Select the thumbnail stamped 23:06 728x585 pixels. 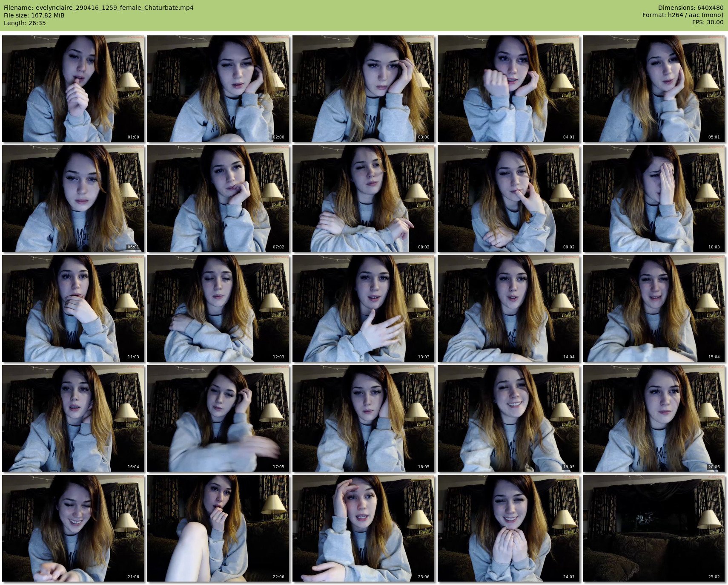coord(364,528)
